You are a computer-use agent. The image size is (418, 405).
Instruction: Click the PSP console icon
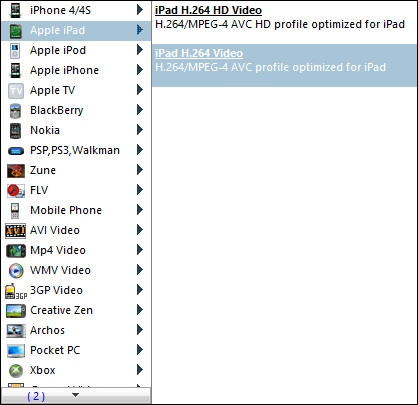15,151
